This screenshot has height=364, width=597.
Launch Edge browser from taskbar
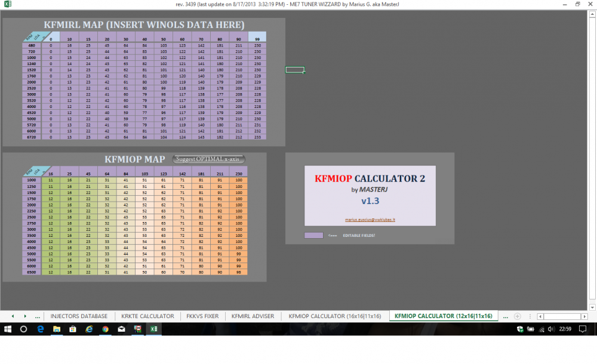tap(41, 329)
